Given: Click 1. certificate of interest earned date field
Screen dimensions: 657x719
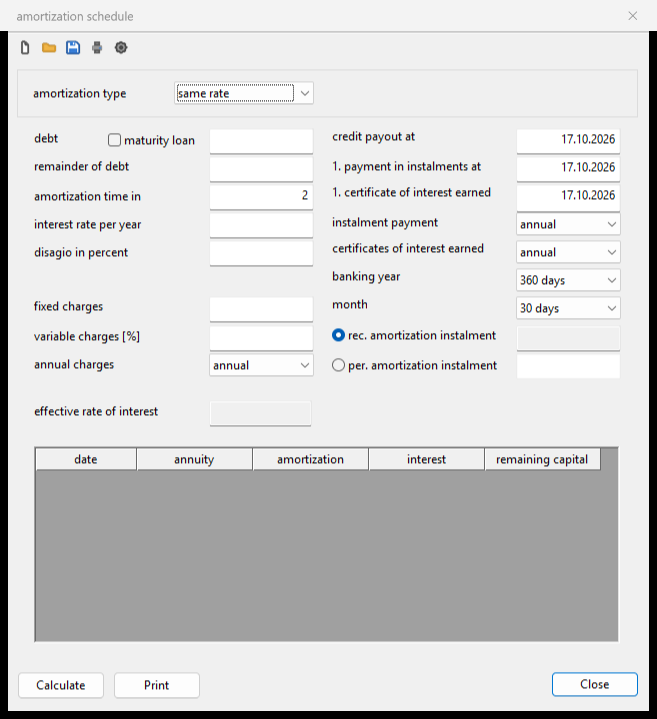Looking at the screenshot, I should click(568, 197).
